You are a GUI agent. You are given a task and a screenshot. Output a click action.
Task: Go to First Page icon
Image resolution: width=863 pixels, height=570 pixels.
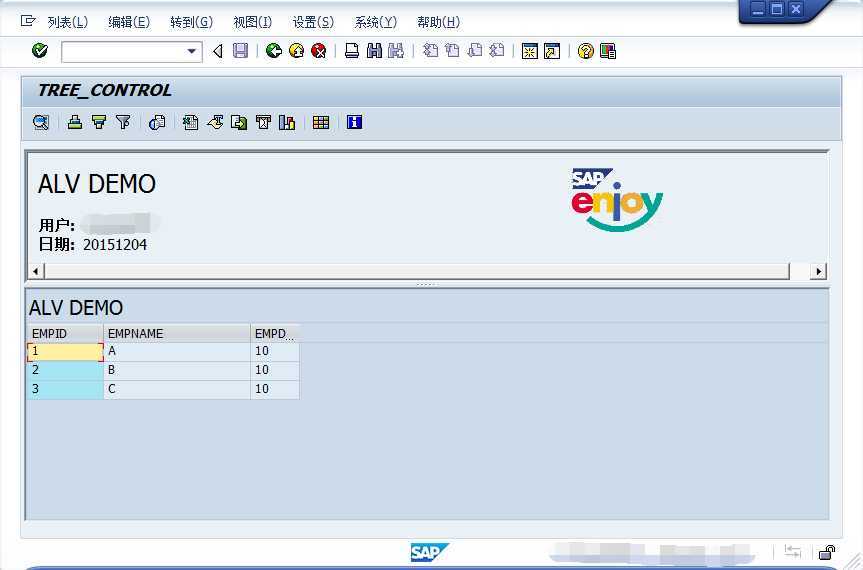click(x=430, y=51)
